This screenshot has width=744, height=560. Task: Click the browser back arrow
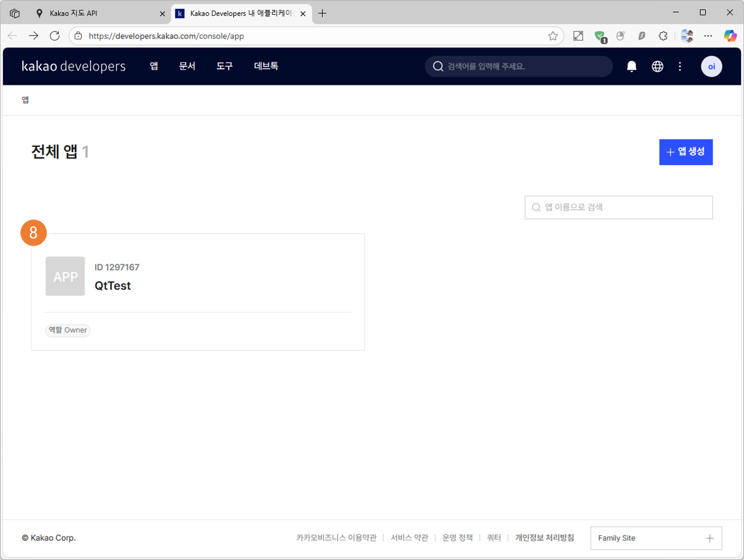coord(12,36)
